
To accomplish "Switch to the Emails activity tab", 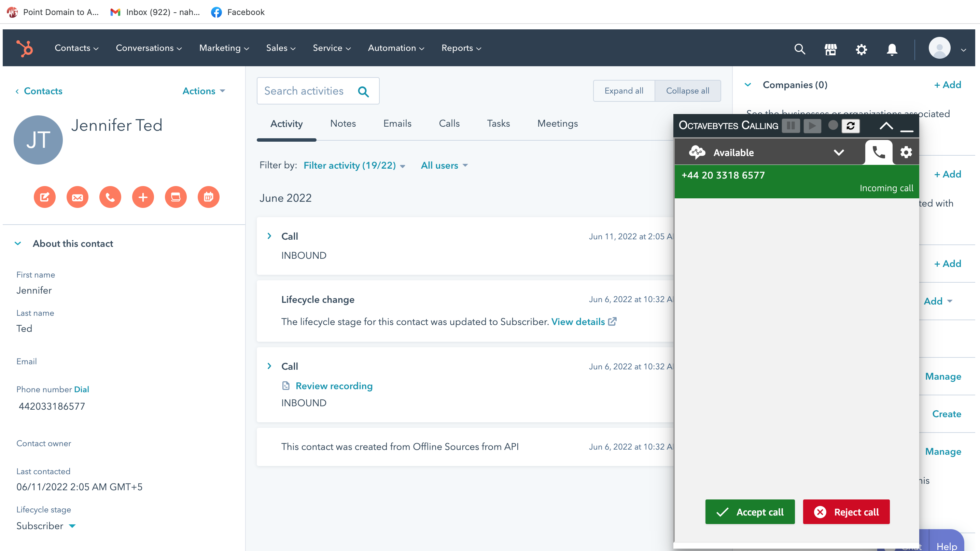I will tap(397, 123).
